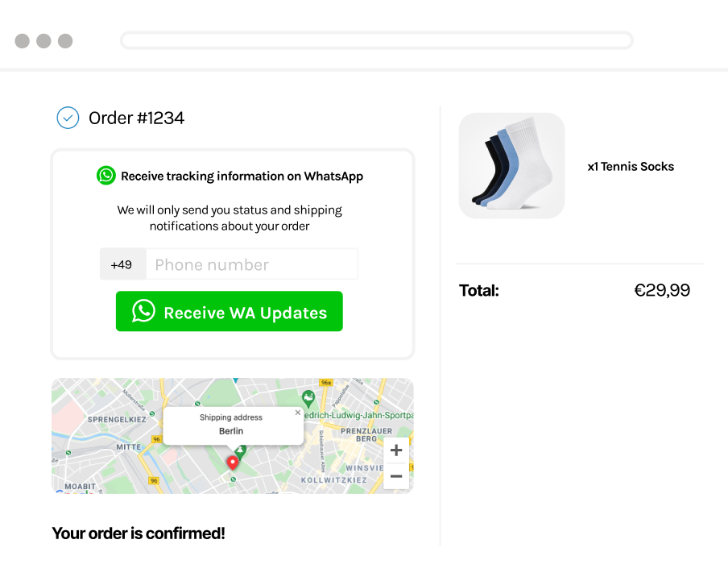Click the third gray window dot
The height and width of the screenshot is (577, 728).
click(65, 41)
